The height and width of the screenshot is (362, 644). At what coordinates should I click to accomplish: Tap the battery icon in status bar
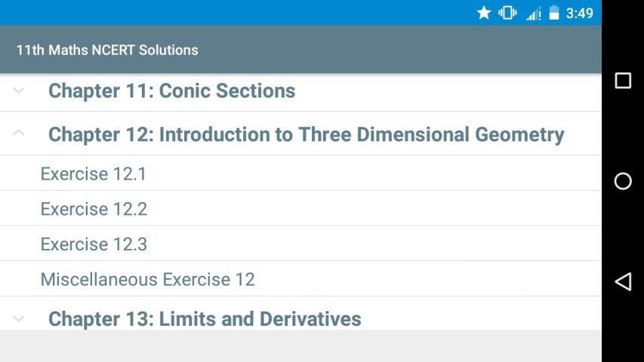pyautogui.click(x=554, y=13)
